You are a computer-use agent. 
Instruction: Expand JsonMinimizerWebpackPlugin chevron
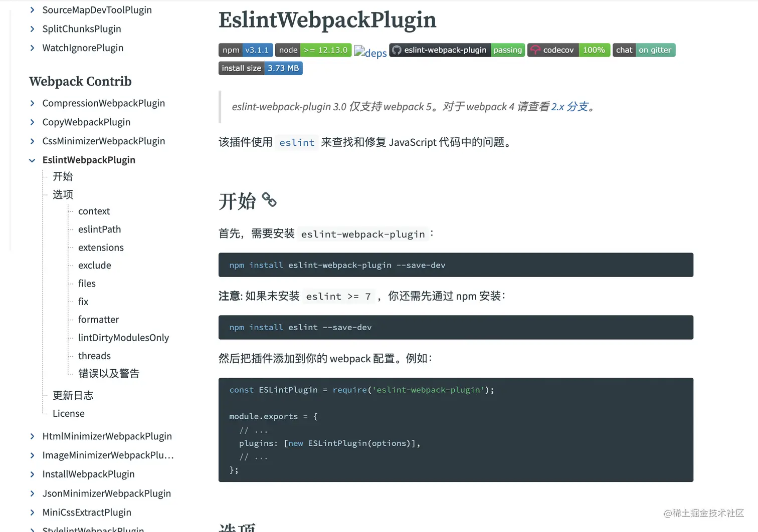pos(32,493)
